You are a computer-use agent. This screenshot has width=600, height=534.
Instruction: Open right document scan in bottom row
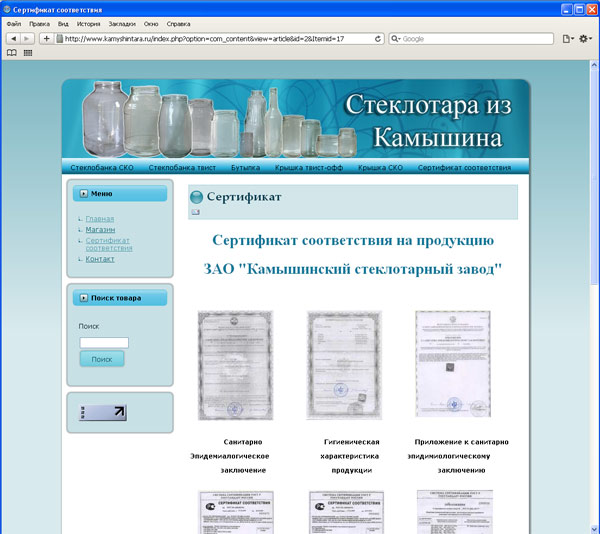(x=455, y=512)
